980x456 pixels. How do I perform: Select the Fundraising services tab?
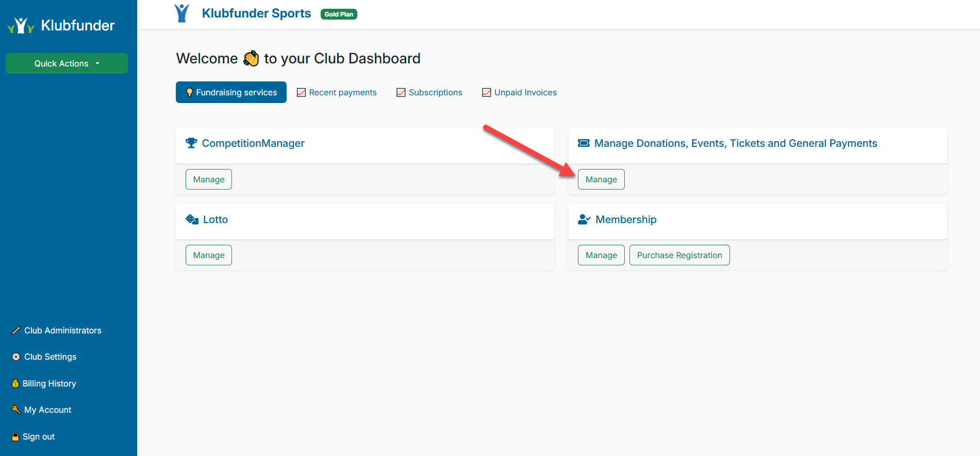click(x=231, y=92)
